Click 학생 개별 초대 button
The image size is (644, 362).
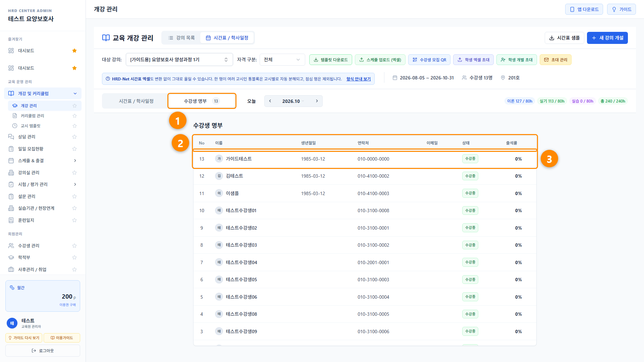click(517, 60)
